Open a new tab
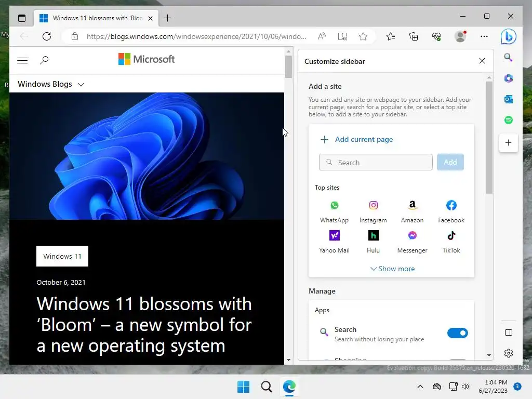Image resolution: width=532 pixels, height=399 pixels. (x=167, y=18)
